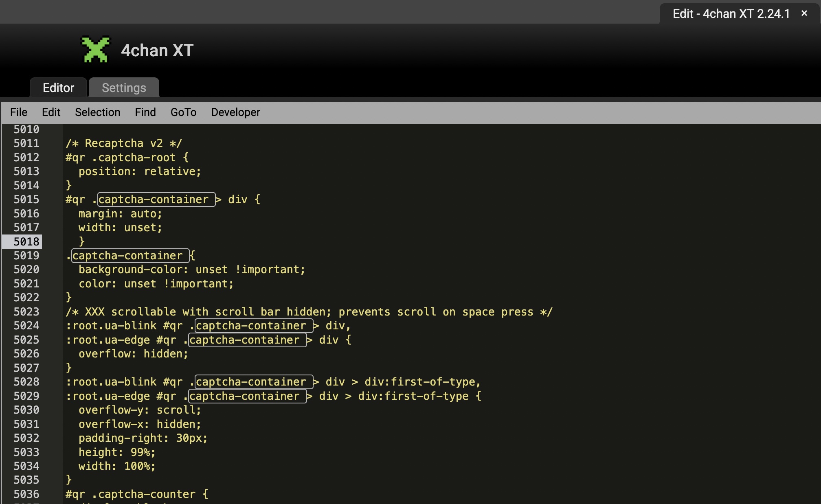Place cursor on the Recaptcha v2 comment
The height and width of the screenshot is (504, 821).
124,144
